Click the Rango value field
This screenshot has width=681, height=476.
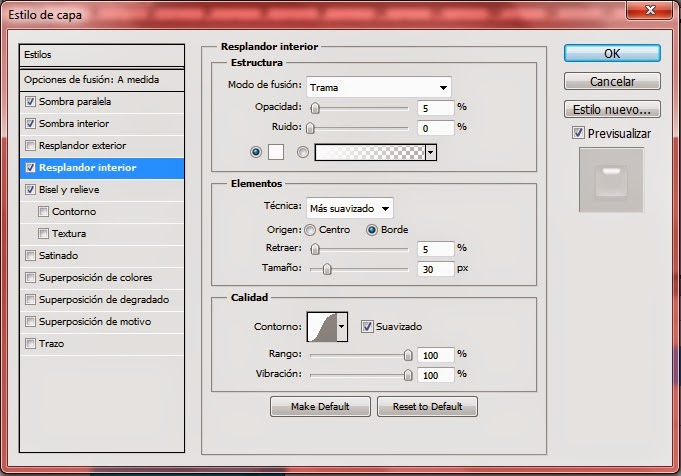tap(436, 355)
